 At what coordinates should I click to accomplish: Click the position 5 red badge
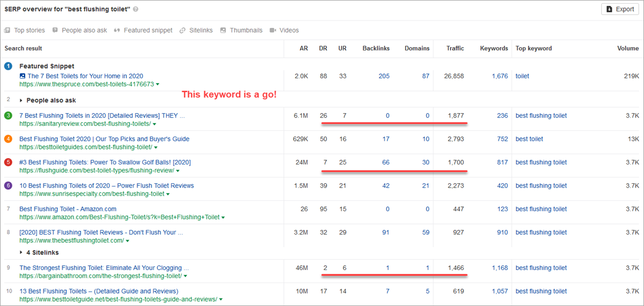[8, 162]
